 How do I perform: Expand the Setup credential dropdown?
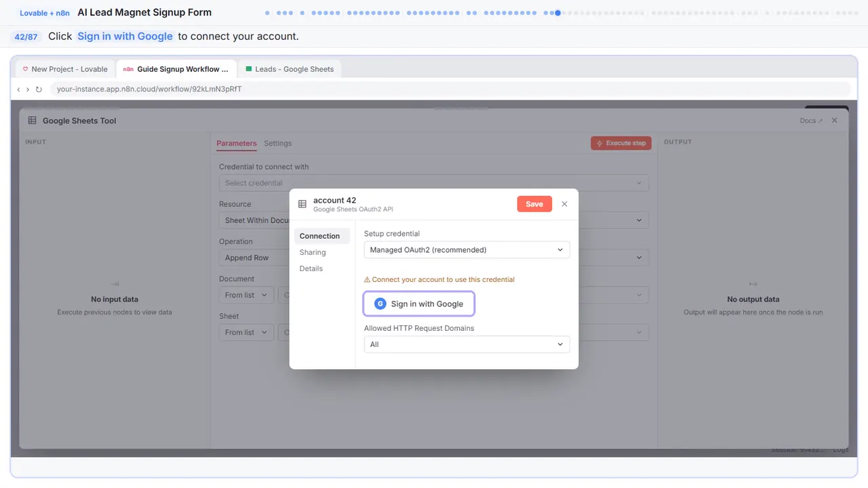pos(467,249)
